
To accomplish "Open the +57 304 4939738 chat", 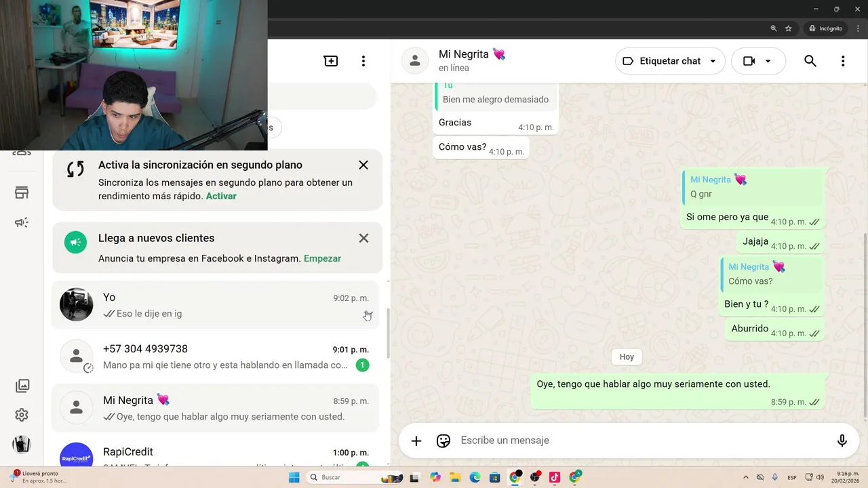I will (215, 357).
